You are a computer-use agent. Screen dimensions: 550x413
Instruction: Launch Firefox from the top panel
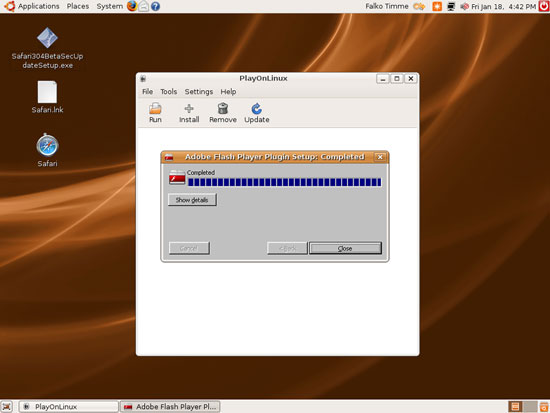pyautogui.click(x=132, y=6)
